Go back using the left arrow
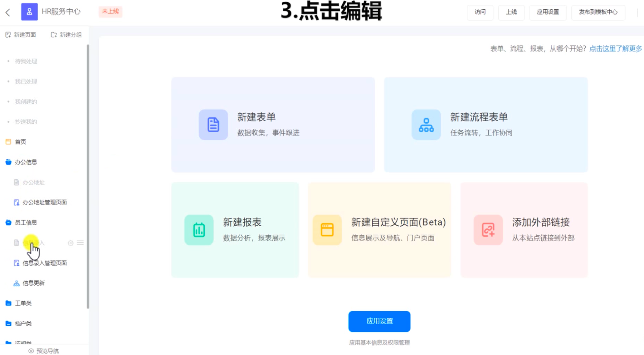The width and height of the screenshot is (644, 355). [8, 13]
